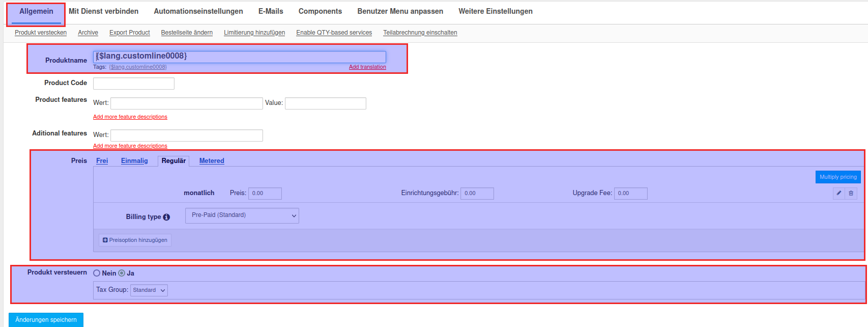Click the Produkt verstecken link
Image resolution: width=868 pixels, height=327 pixels.
(41, 33)
